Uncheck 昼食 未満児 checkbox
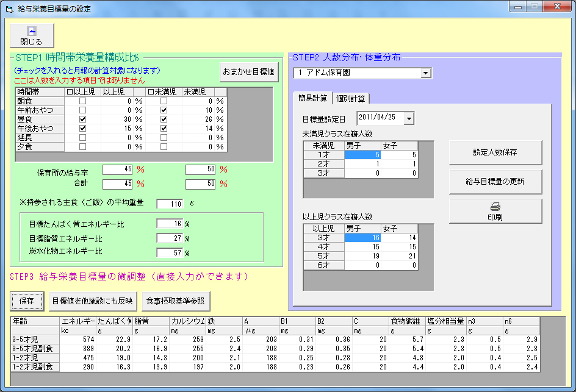Image resolution: width=576 pixels, height=392 pixels. coord(164,119)
